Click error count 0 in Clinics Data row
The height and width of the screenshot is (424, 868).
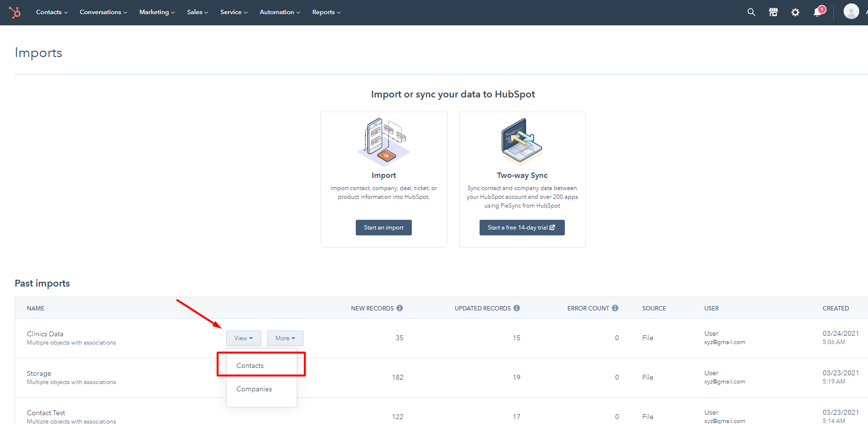(x=617, y=338)
